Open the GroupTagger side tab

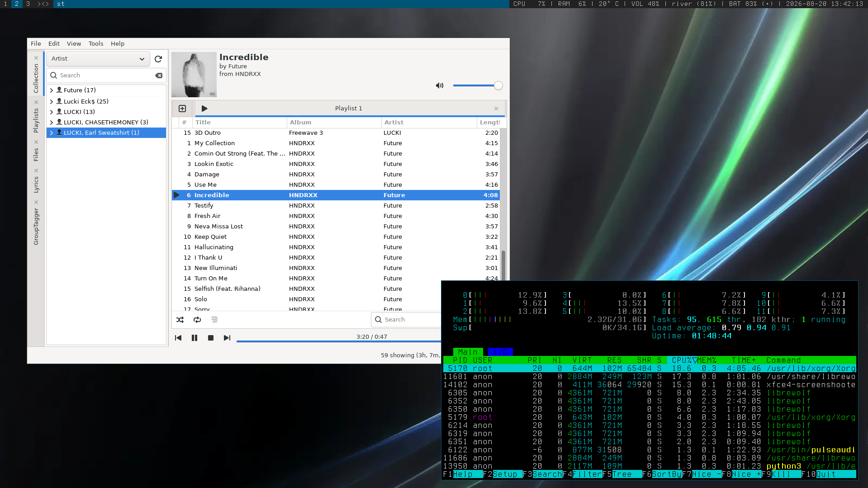(x=36, y=227)
